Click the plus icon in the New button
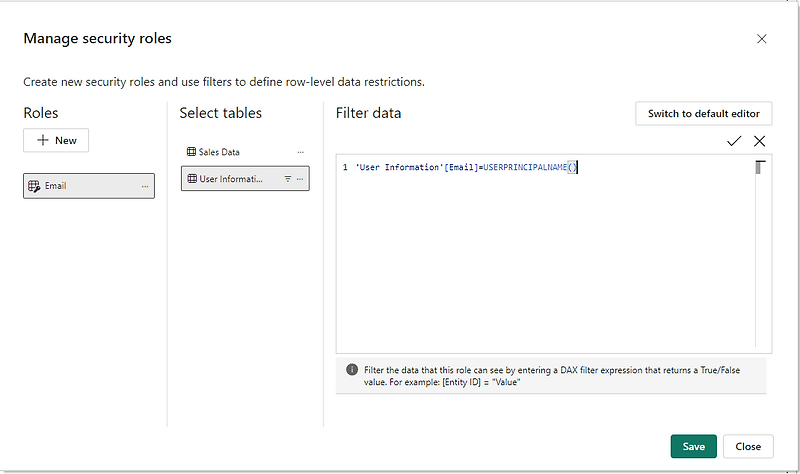This screenshot has width=800, height=474. pyautogui.click(x=43, y=140)
